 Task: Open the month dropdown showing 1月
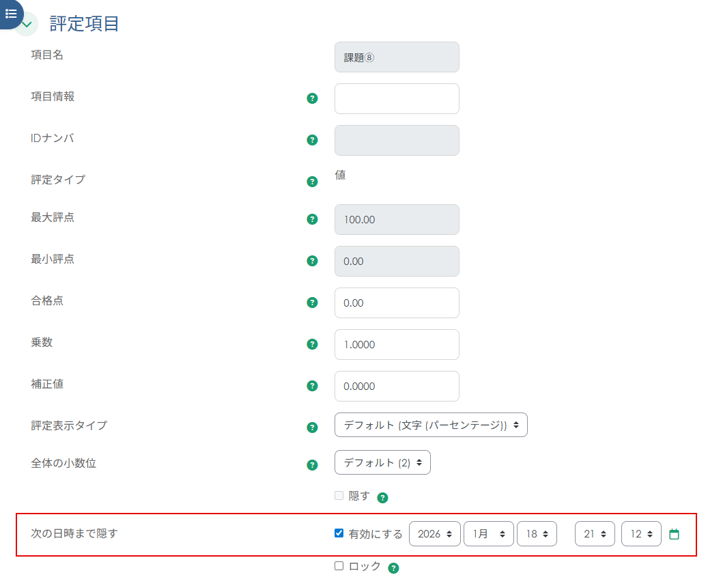click(x=488, y=534)
